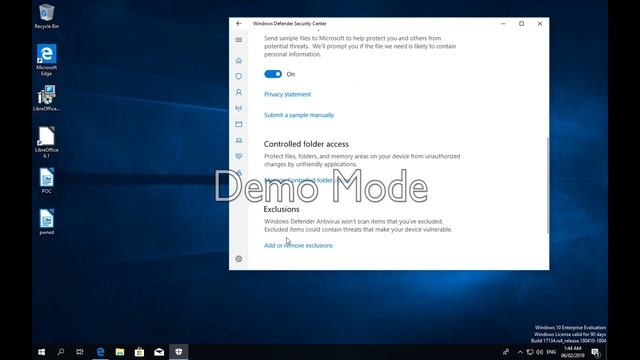Open Manage Controlled folder access link
Image resolution: width=640 pixels, height=360 pixels.
tap(307, 180)
